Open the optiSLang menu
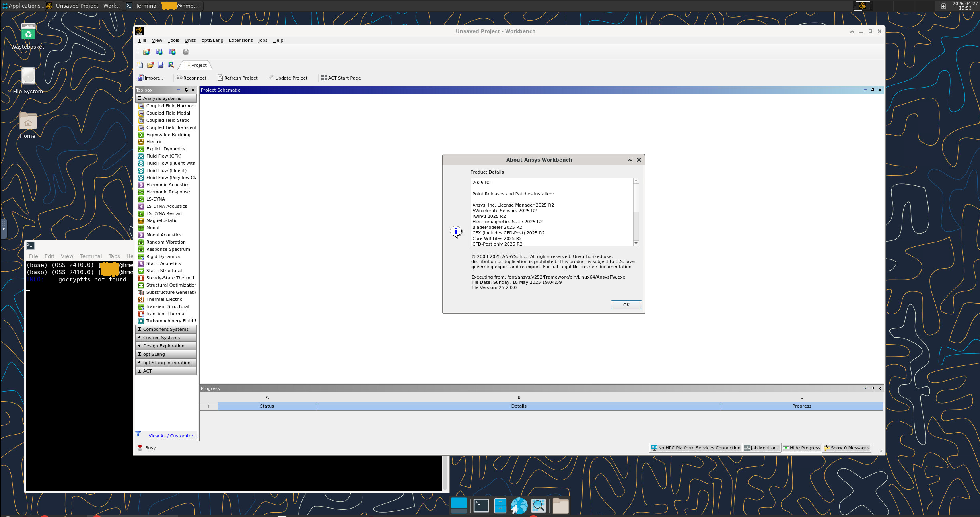The image size is (980, 517). (x=212, y=40)
